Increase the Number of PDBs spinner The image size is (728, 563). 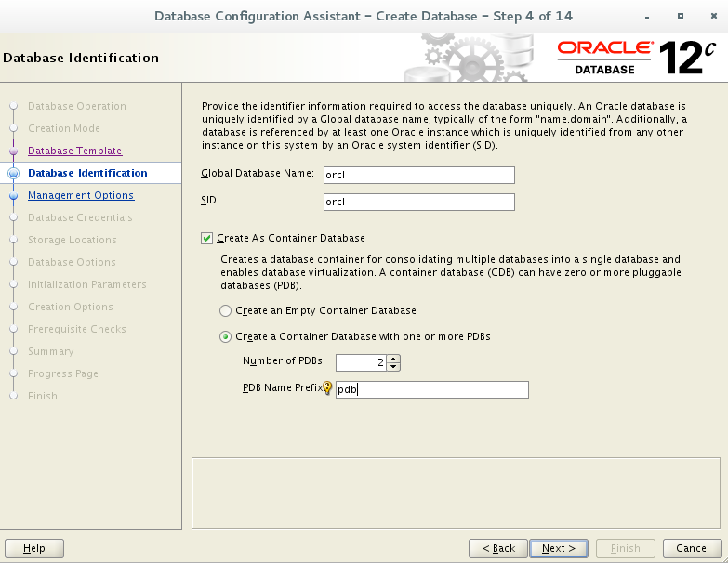click(393, 359)
